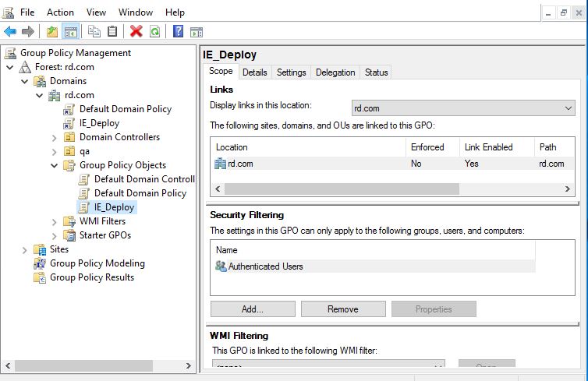Click the green Refresh icon
Viewport: 588px width, 381px height.
coord(154,31)
